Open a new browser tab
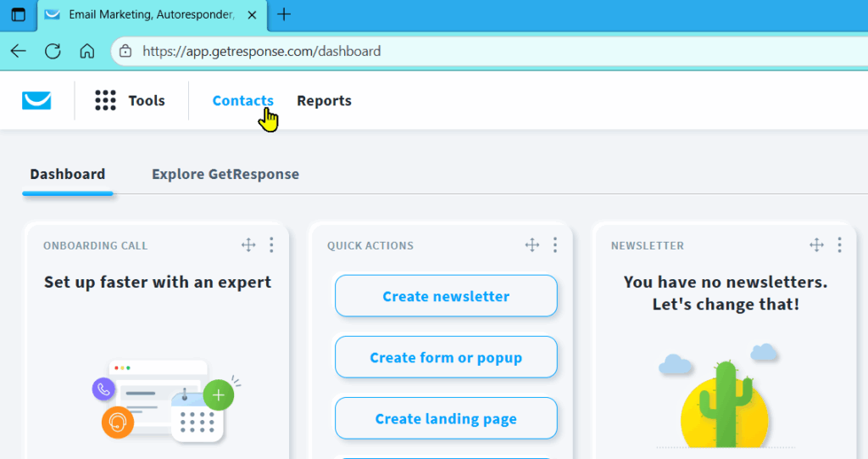This screenshot has height=459, width=868. click(x=284, y=14)
